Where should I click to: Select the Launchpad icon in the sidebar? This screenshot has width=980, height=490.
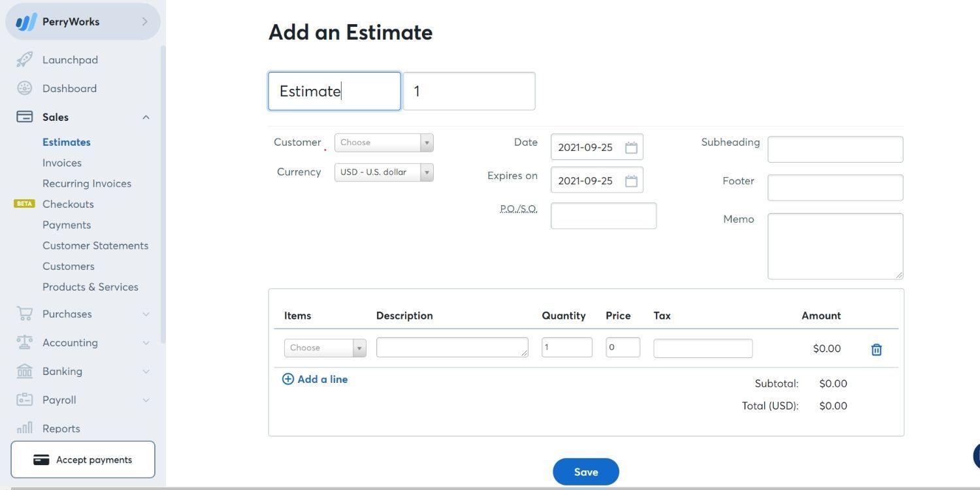click(24, 59)
